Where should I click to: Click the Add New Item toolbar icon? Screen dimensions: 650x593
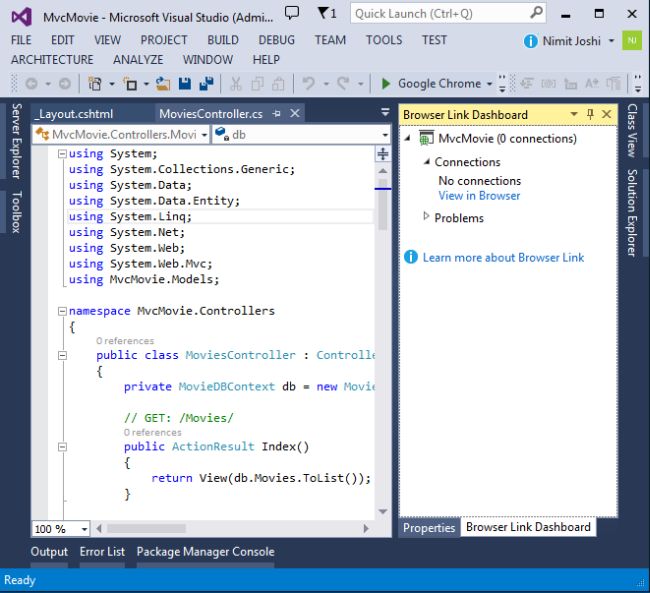130,84
